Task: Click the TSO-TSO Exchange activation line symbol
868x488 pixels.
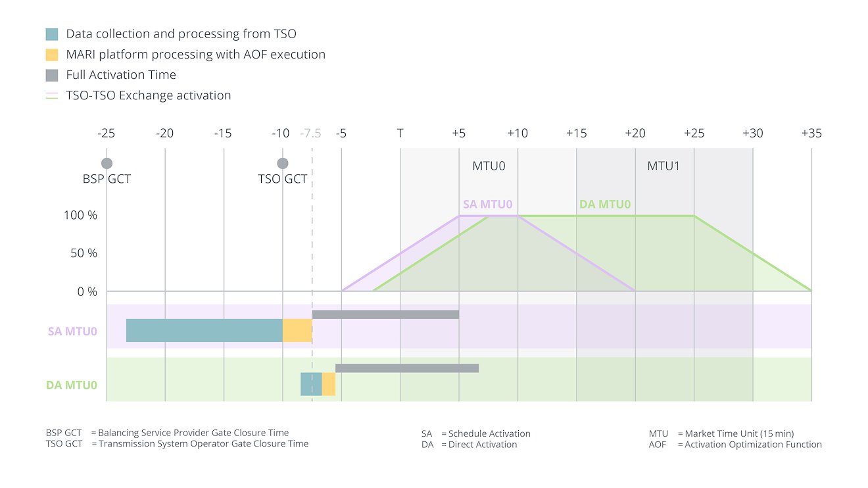Action: [x=52, y=95]
